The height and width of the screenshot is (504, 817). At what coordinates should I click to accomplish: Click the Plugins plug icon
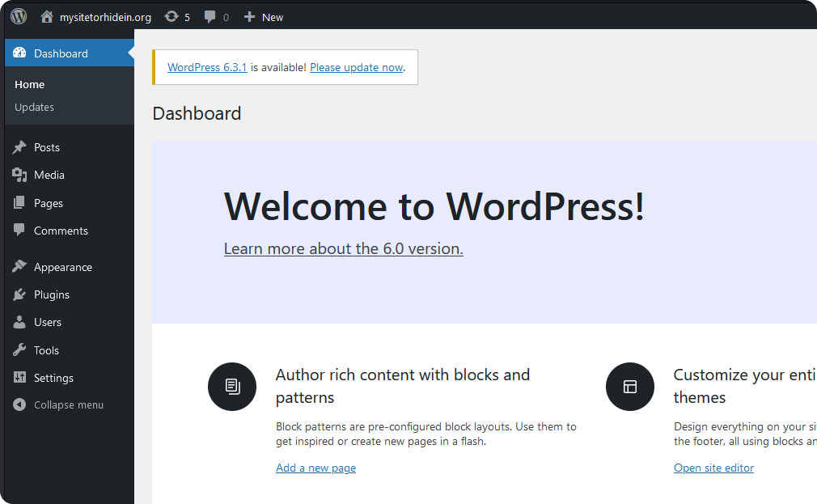19,294
